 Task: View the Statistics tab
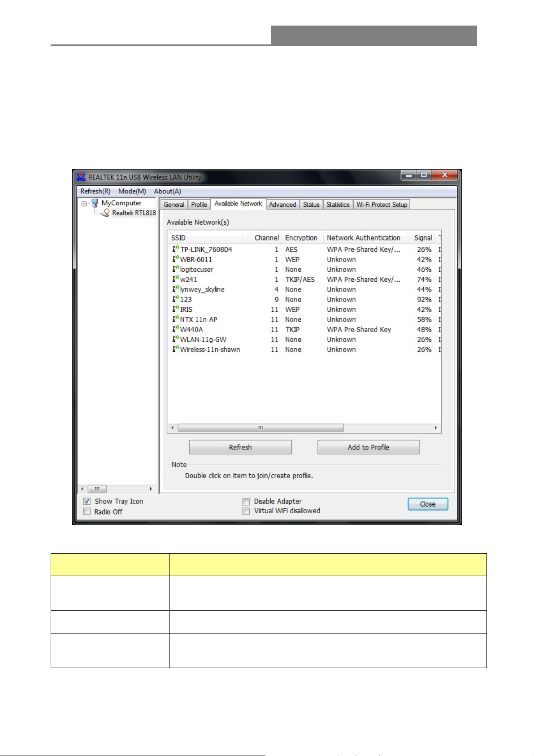(x=338, y=205)
